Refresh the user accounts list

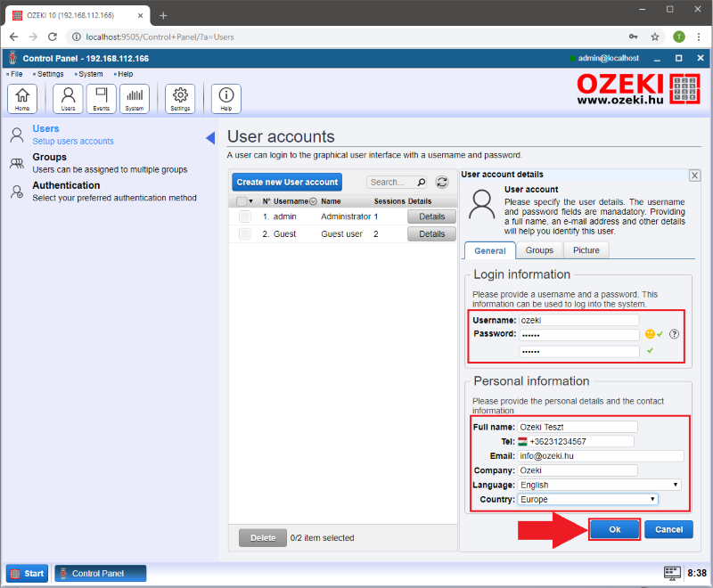coord(441,182)
